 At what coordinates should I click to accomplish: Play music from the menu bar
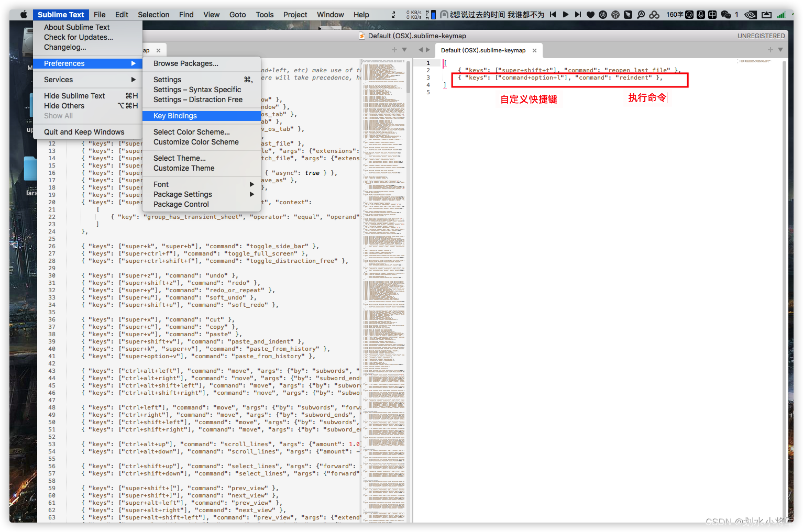click(x=565, y=15)
